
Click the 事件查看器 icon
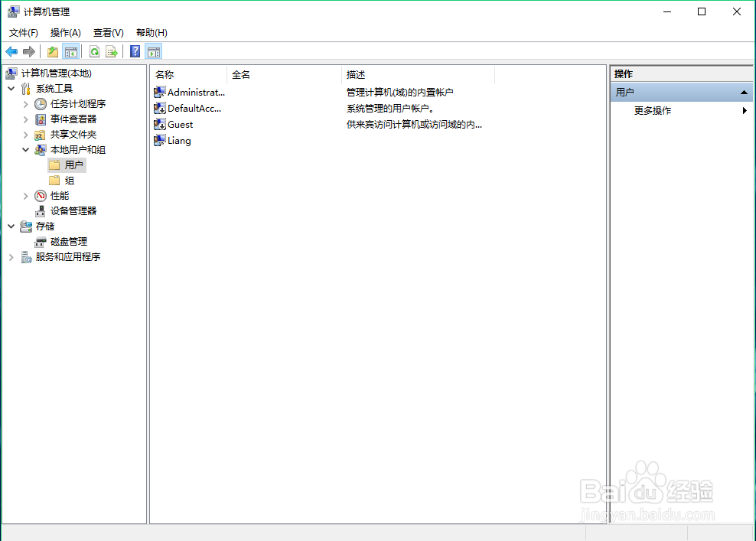coord(41,119)
